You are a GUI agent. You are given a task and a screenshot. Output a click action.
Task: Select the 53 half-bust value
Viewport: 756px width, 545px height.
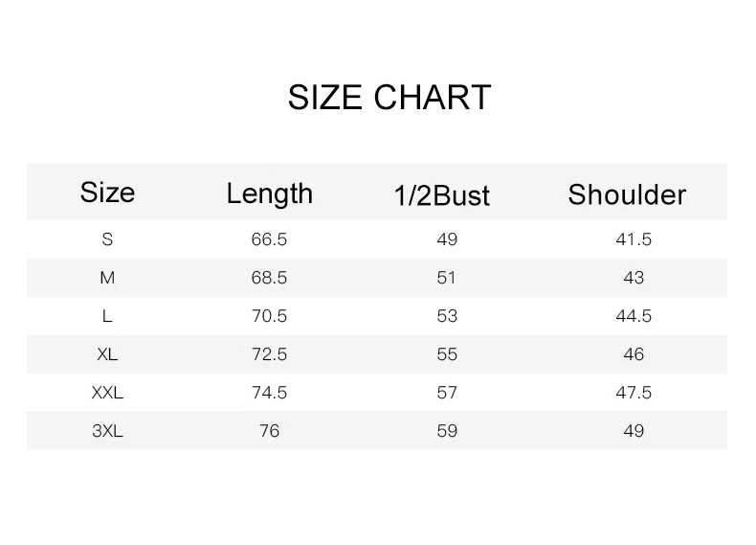point(447,316)
